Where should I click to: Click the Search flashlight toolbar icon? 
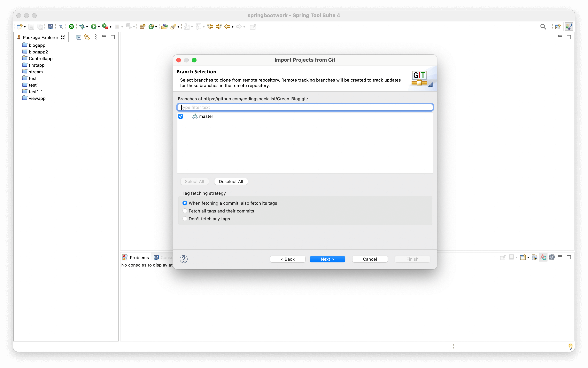173,27
